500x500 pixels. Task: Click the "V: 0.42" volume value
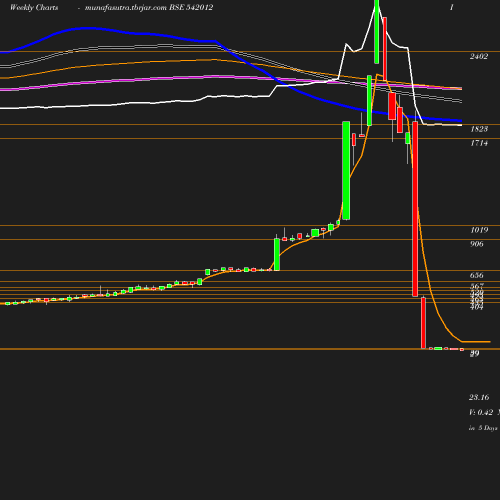point(481,412)
